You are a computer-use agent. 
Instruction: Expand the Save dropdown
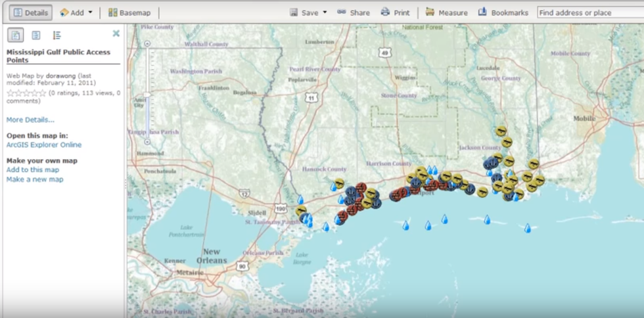pyautogui.click(x=308, y=12)
